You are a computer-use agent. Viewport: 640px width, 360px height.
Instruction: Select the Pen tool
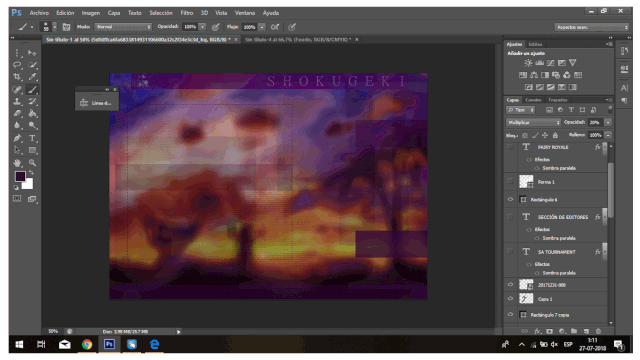point(17,138)
